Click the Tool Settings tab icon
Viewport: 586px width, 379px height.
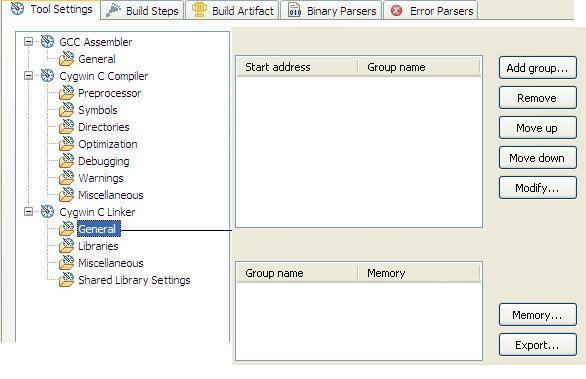(x=17, y=8)
